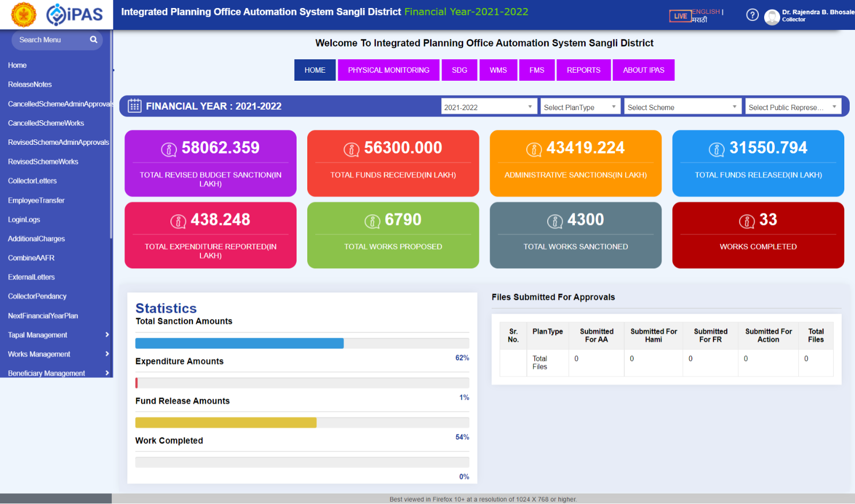Image resolution: width=855 pixels, height=504 pixels.
Task: Click info icon on Works Completed card
Action: pyautogui.click(x=747, y=221)
